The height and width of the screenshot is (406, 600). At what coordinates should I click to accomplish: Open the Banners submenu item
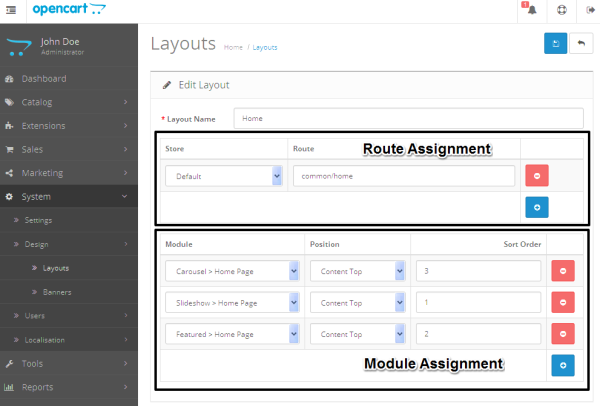(x=69, y=292)
